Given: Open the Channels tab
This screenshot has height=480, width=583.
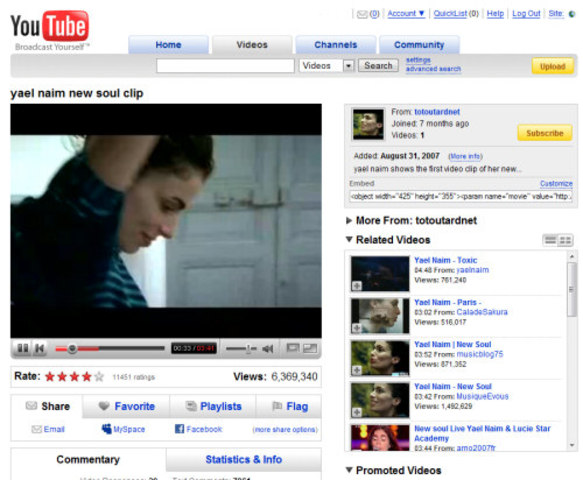Looking at the screenshot, I should click(336, 45).
